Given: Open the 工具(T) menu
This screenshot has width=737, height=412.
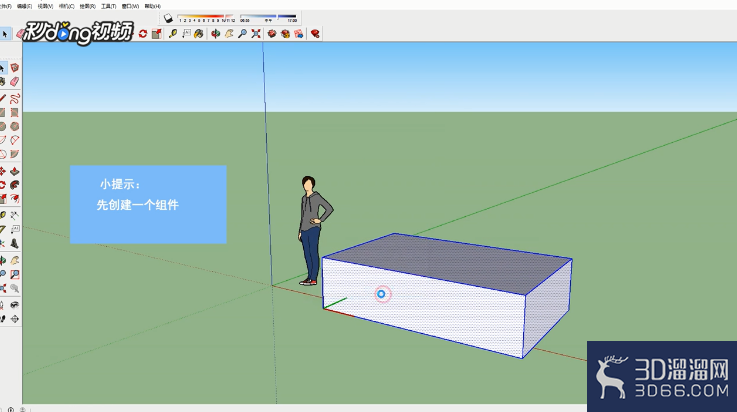Looking at the screenshot, I should (109, 6).
